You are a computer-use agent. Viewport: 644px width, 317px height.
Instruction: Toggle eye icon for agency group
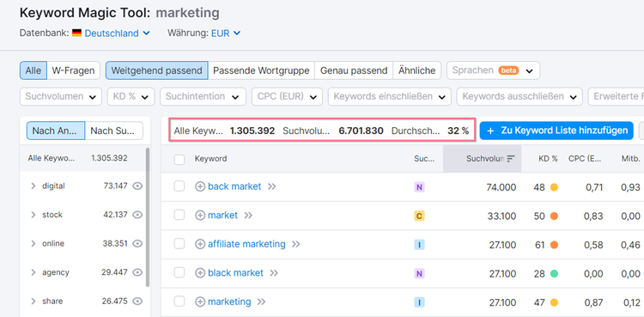click(x=137, y=272)
